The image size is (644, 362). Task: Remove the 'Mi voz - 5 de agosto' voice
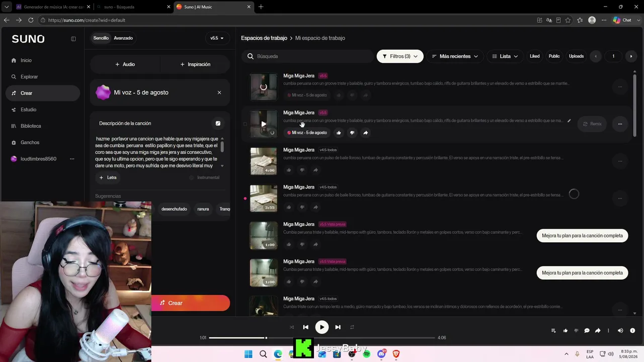[219, 93]
